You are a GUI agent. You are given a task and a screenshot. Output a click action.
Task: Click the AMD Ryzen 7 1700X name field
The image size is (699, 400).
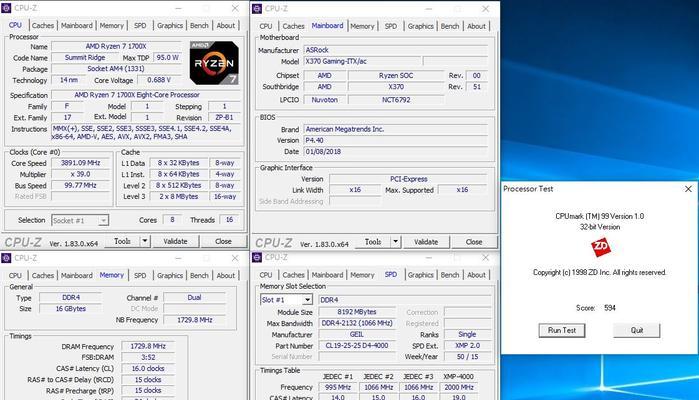(116, 46)
